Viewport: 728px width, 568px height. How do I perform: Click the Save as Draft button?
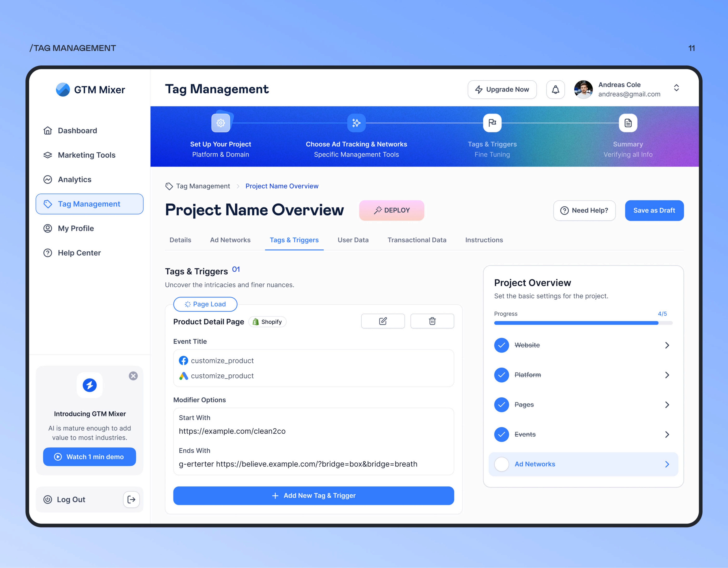(654, 210)
